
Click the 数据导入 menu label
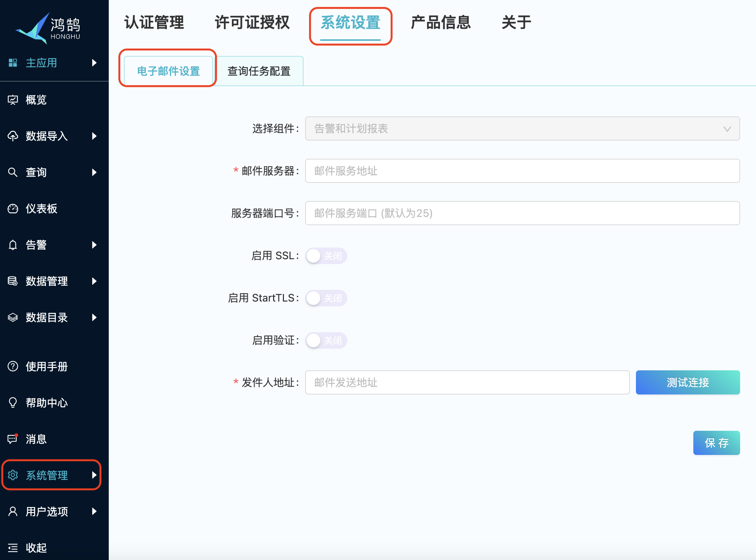tap(47, 136)
